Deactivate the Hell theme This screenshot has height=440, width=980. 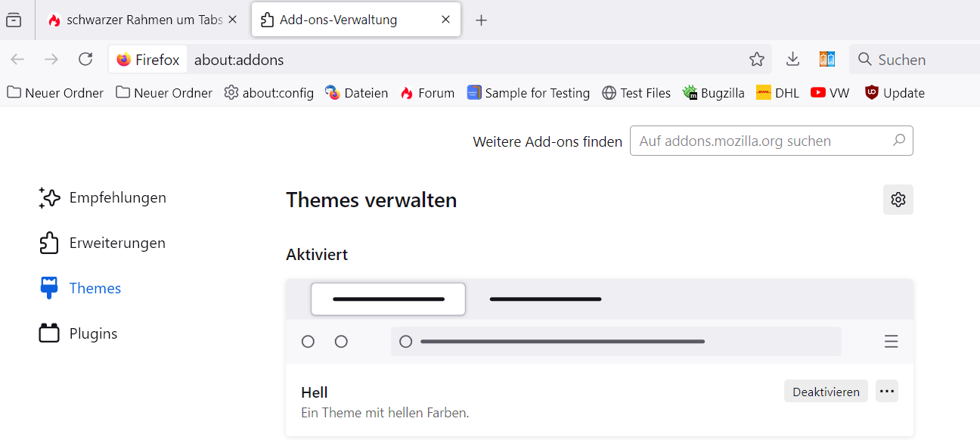(x=826, y=392)
